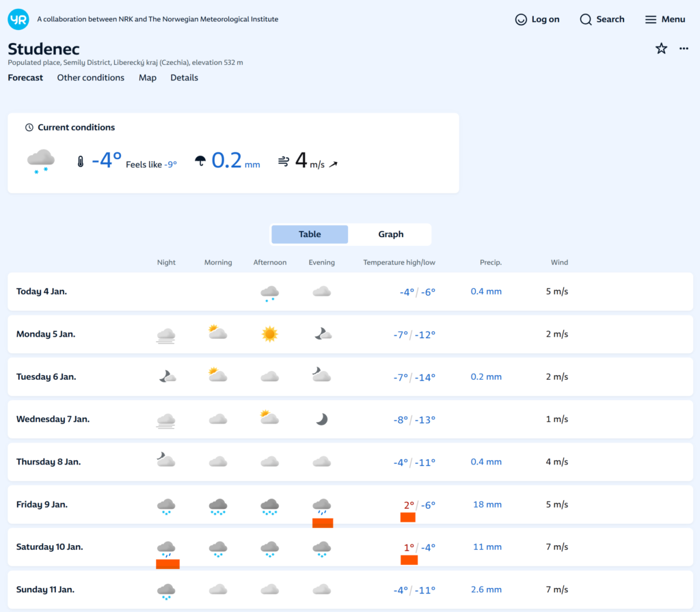
Task: Click the current conditions snow cloud icon
Action: coord(41,161)
